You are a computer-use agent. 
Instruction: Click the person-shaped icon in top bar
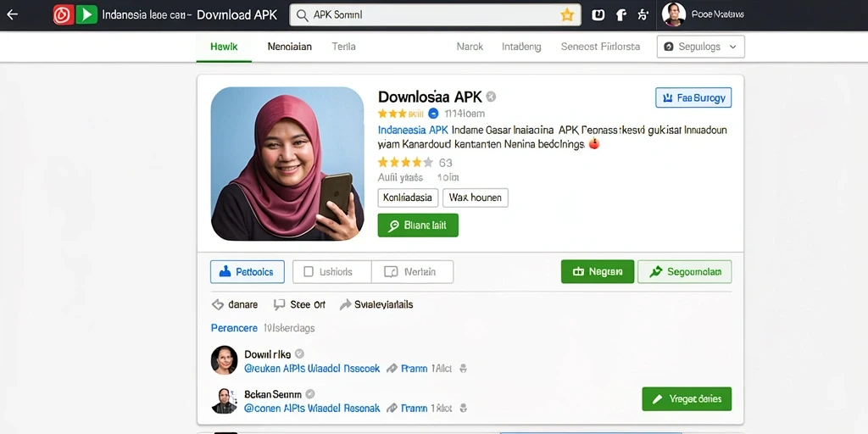(643, 15)
